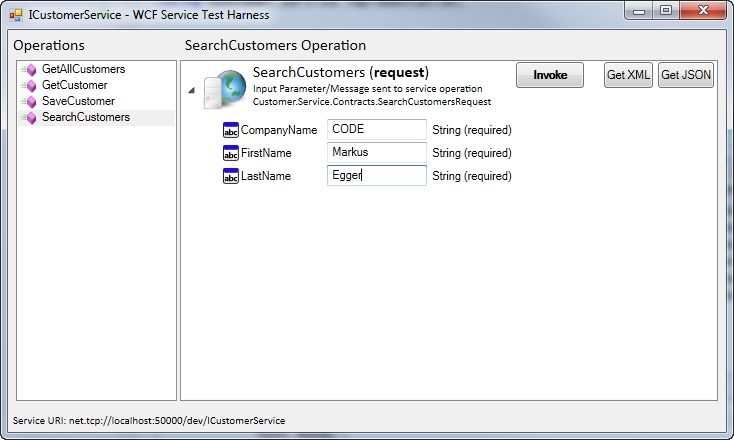Select GetAllCustomers in the operations list
The image size is (734, 440).
click(x=83, y=69)
